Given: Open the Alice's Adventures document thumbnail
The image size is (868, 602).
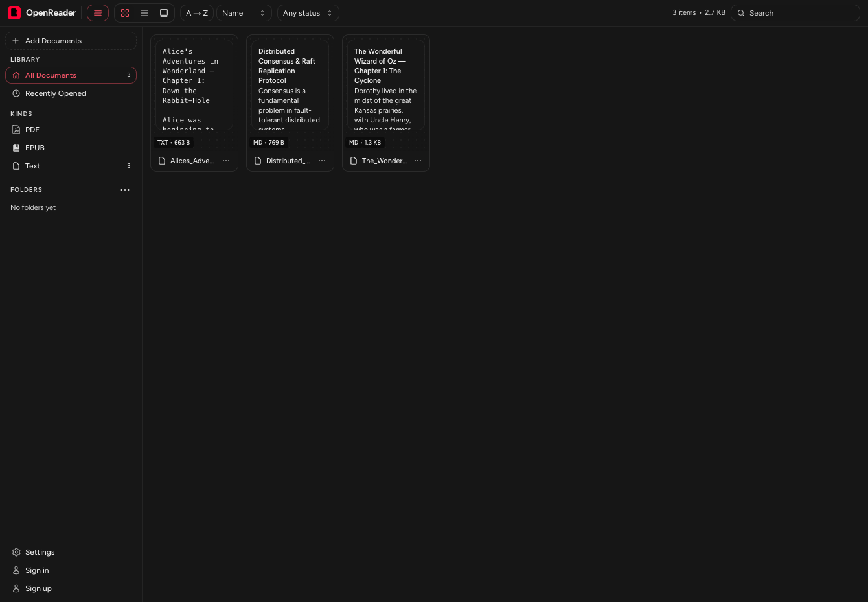Looking at the screenshot, I should 194,85.
